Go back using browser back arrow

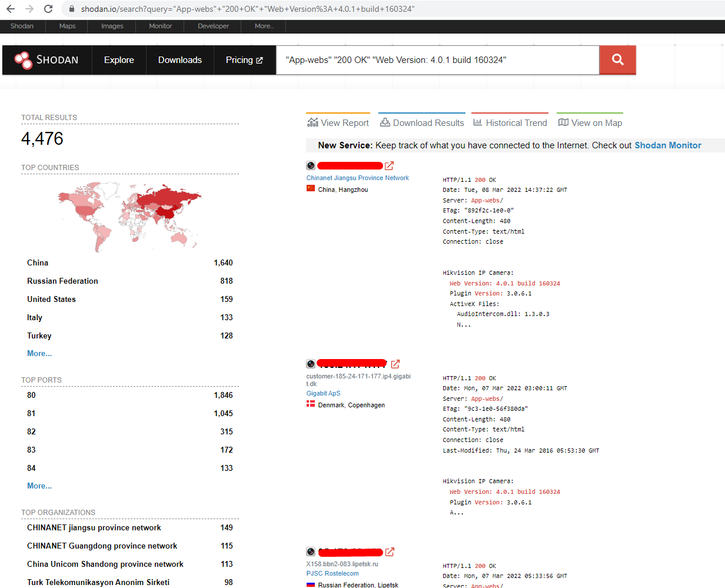tap(11, 9)
